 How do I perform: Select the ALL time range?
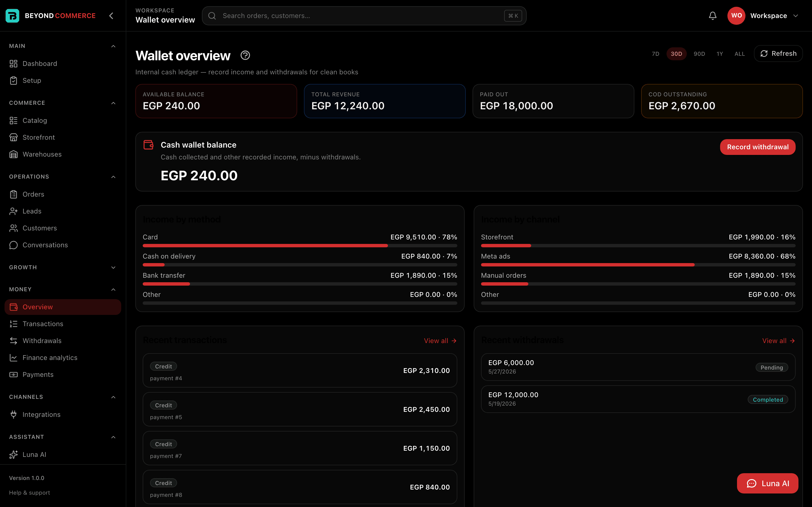(740, 54)
